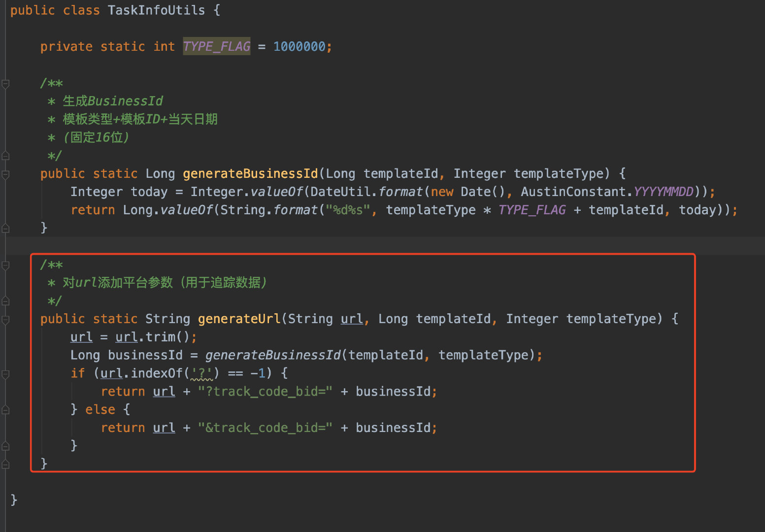Image resolution: width=765 pixels, height=532 pixels.
Task: Click fold end marker at the else block's closing brace
Action: coord(5,447)
